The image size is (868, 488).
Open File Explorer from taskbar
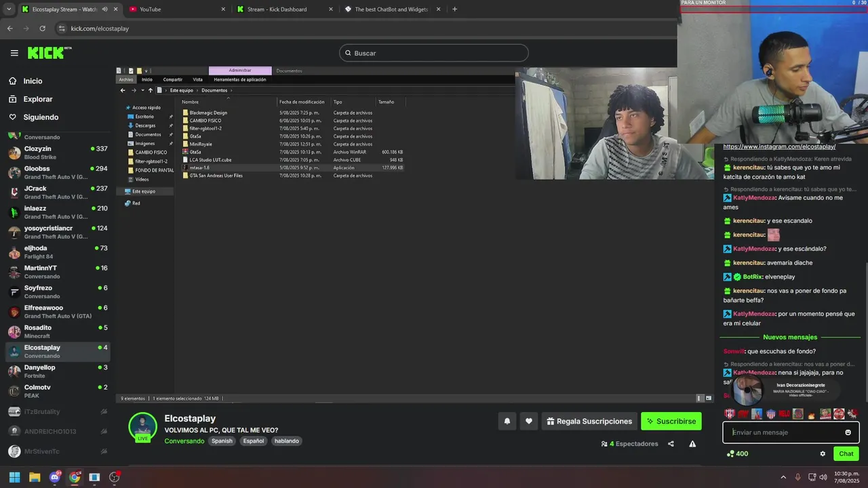[x=35, y=477]
